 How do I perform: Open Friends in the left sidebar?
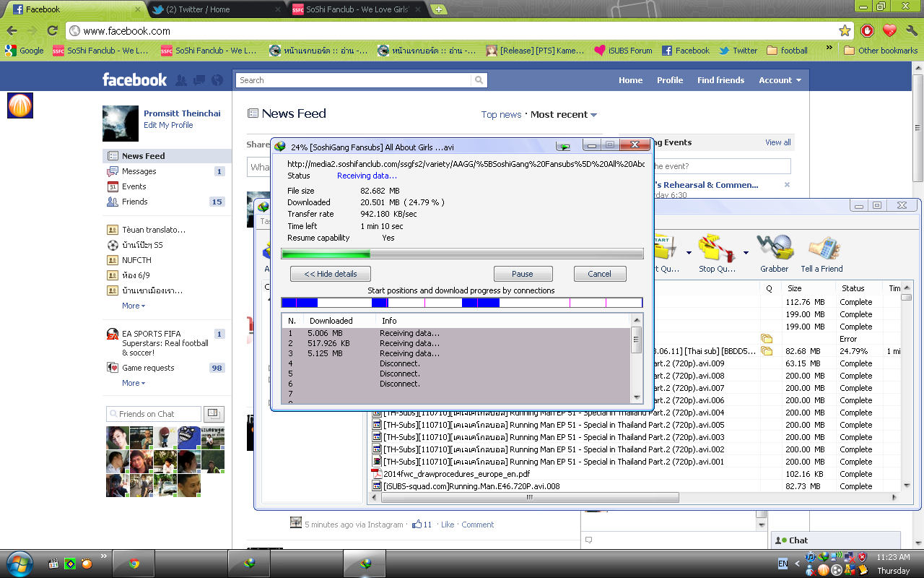[166, 202]
